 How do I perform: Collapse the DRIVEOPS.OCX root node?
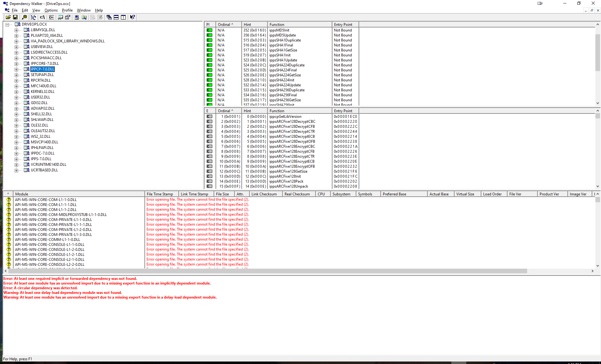(x=7, y=25)
